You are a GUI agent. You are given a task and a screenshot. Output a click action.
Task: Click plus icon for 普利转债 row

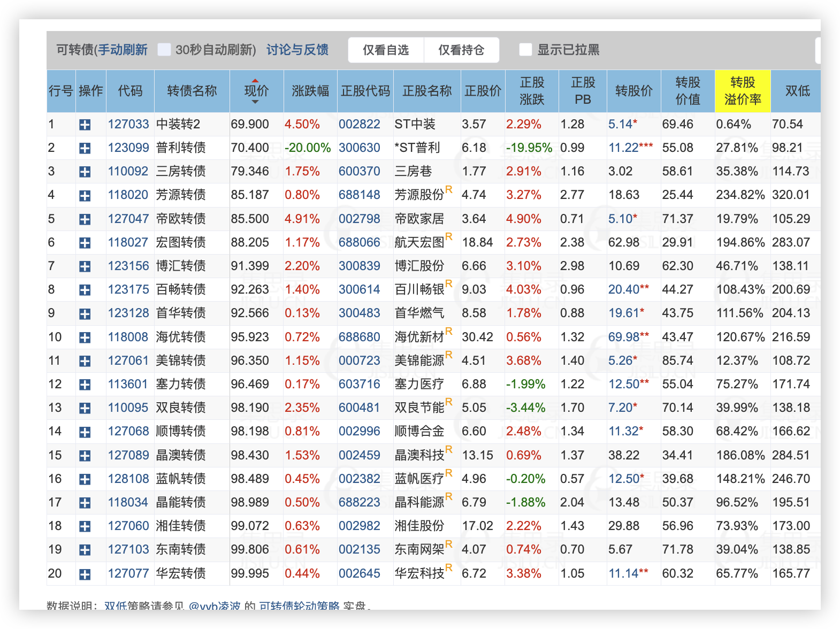coord(85,148)
